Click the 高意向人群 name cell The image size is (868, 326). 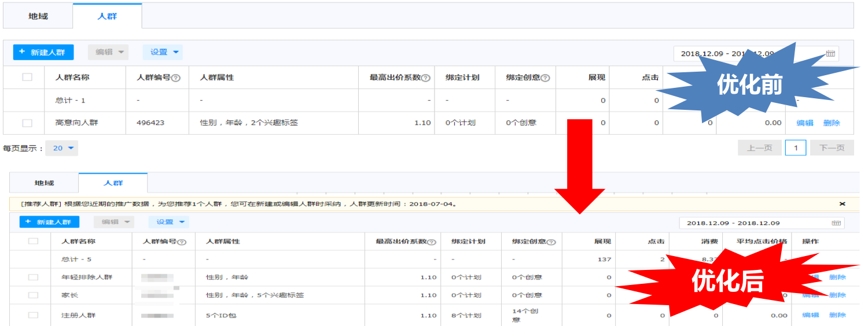pyautogui.click(x=76, y=123)
